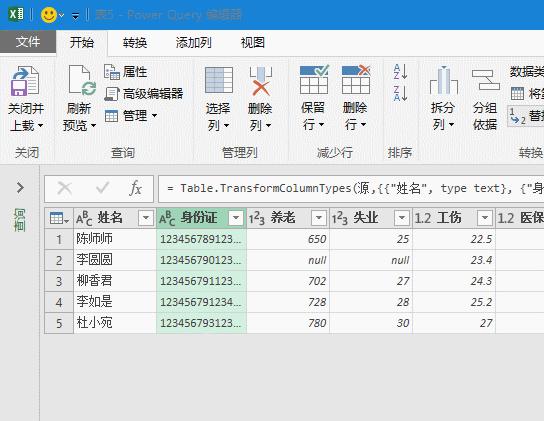Switch to the Add Column (添加列) tab
The height and width of the screenshot is (421, 544).
pos(193,43)
